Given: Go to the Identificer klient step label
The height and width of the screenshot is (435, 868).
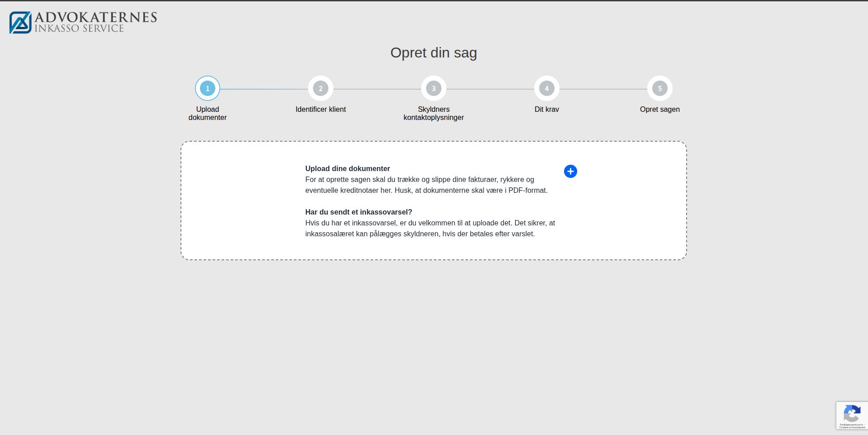Looking at the screenshot, I should point(321,109).
